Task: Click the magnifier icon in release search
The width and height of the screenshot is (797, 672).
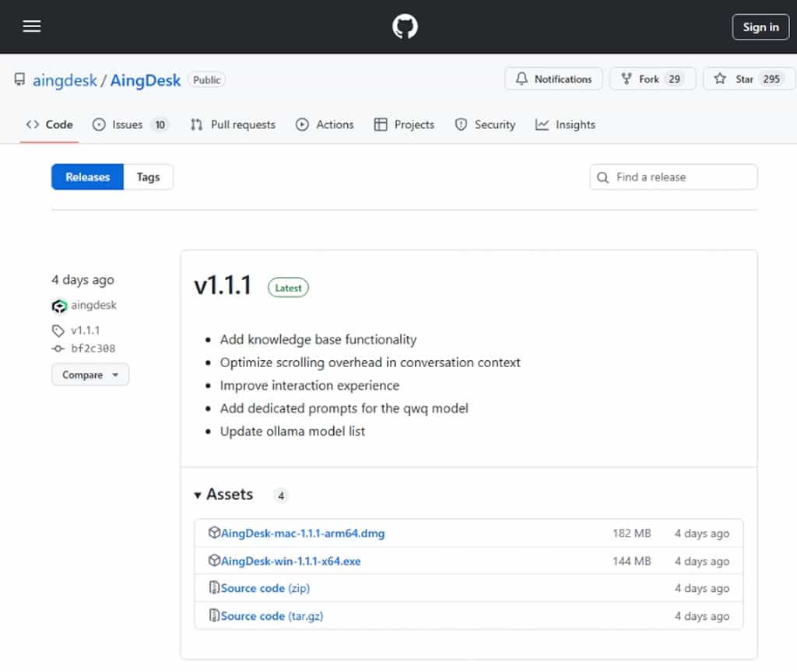Action: tap(603, 177)
